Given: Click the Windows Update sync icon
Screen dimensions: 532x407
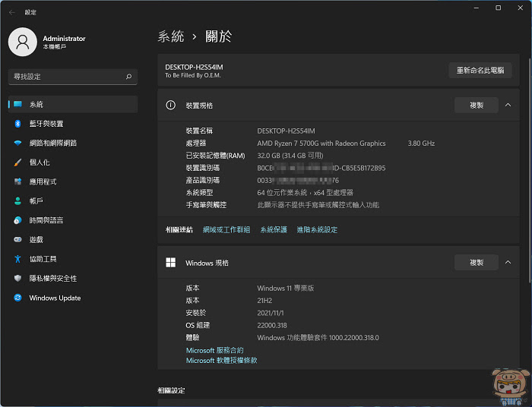Looking at the screenshot, I should click(17, 298).
